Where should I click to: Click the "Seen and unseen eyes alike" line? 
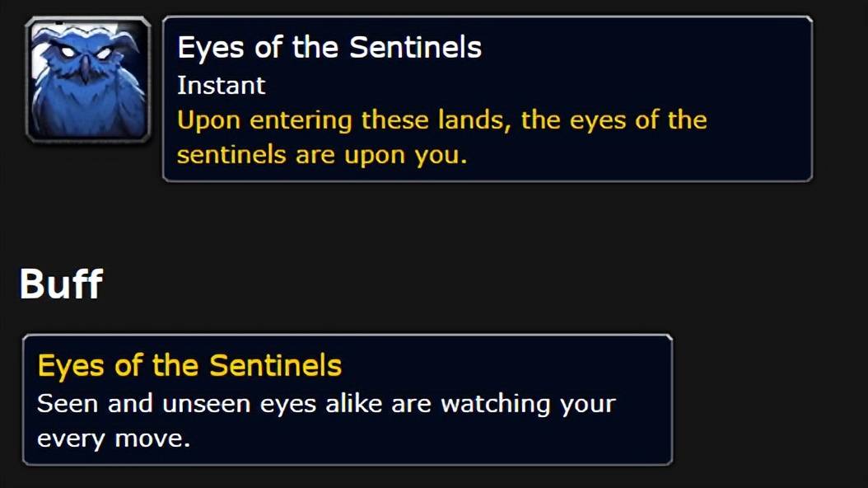[x=326, y=404]
